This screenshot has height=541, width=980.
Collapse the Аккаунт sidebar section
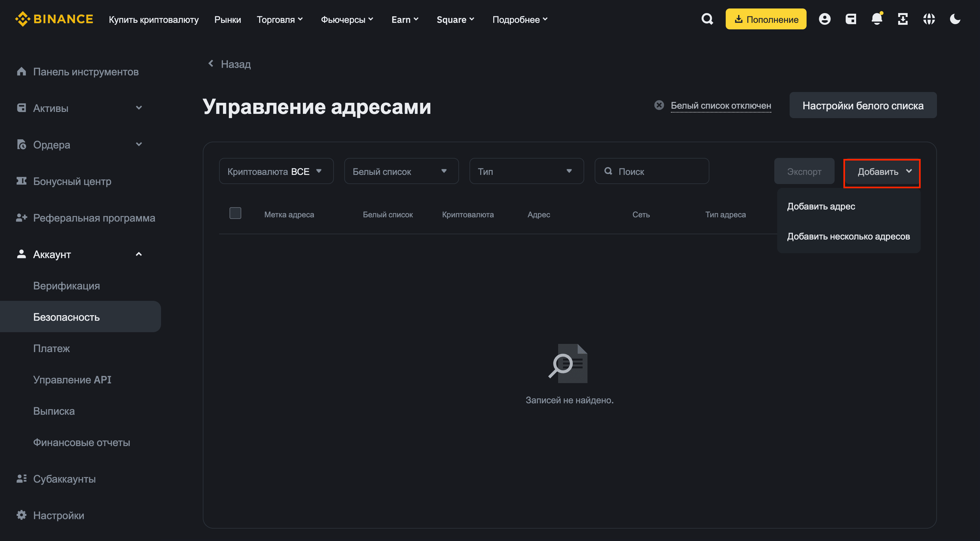(139, 254)
